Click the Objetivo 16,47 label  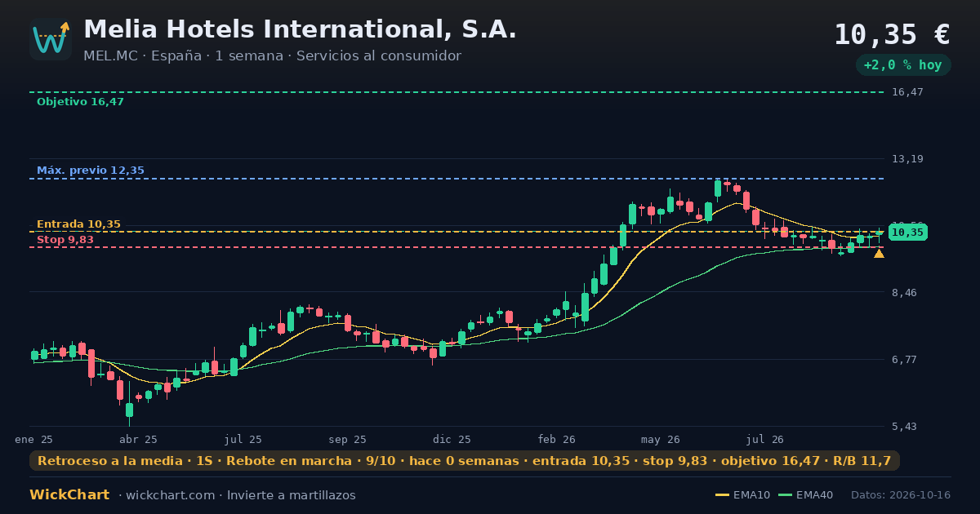tap(80, 102)
